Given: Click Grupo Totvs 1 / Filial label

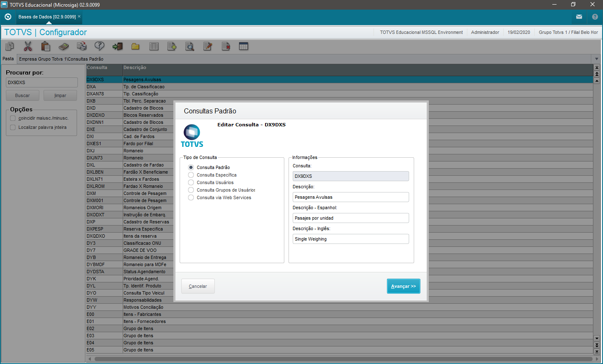Looking at the screenshot, I should click(x=568, y=32).
